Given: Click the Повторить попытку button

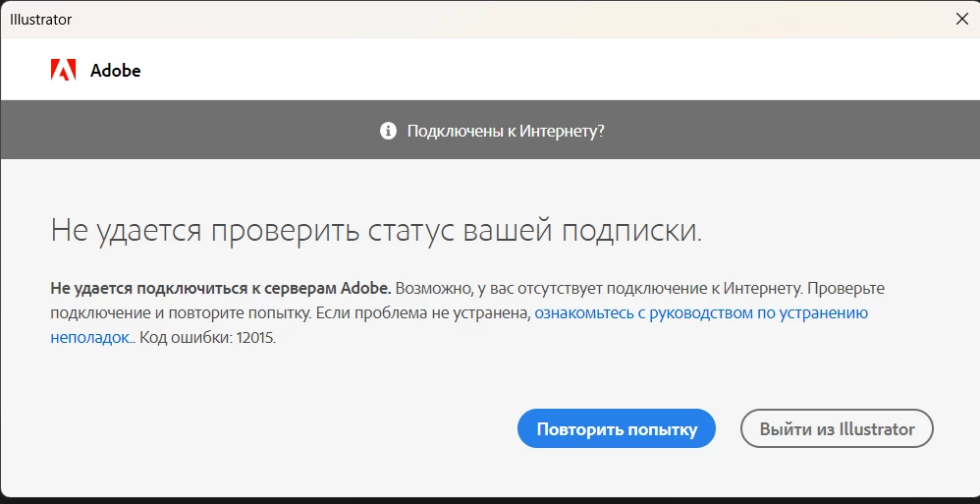Looking at the screenshot, I should [x=617, y=429].
